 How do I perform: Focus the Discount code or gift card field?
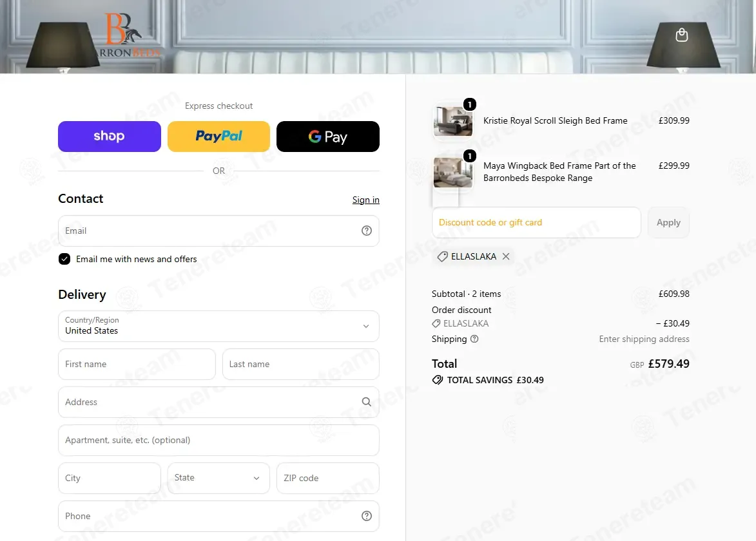pos(536,223)
